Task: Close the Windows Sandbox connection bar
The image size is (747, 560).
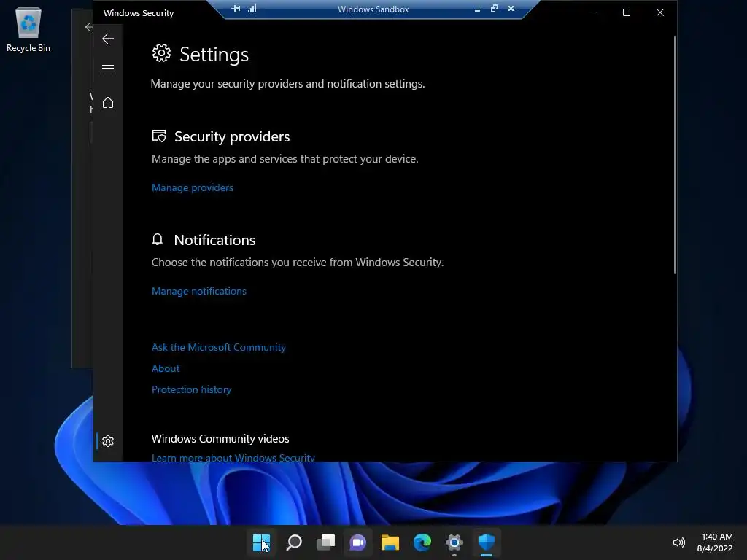Action: pos(511,9)
